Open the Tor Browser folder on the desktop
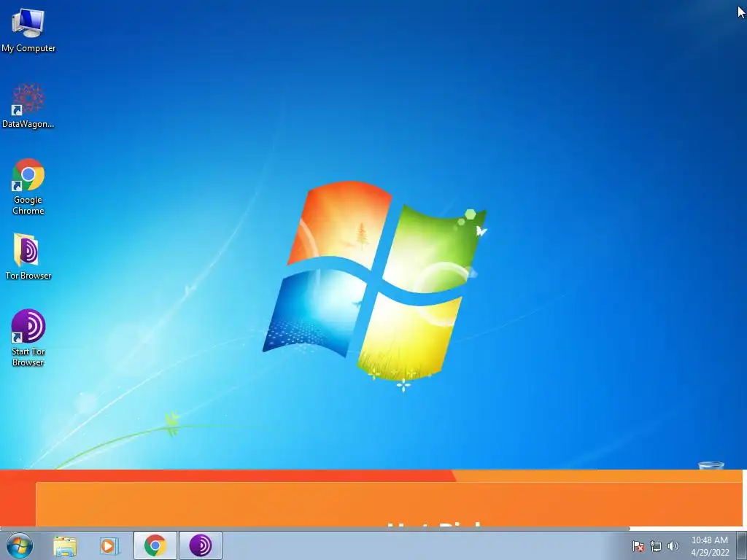The width and height of the screenshot is (747, 560). coord(28,256)
